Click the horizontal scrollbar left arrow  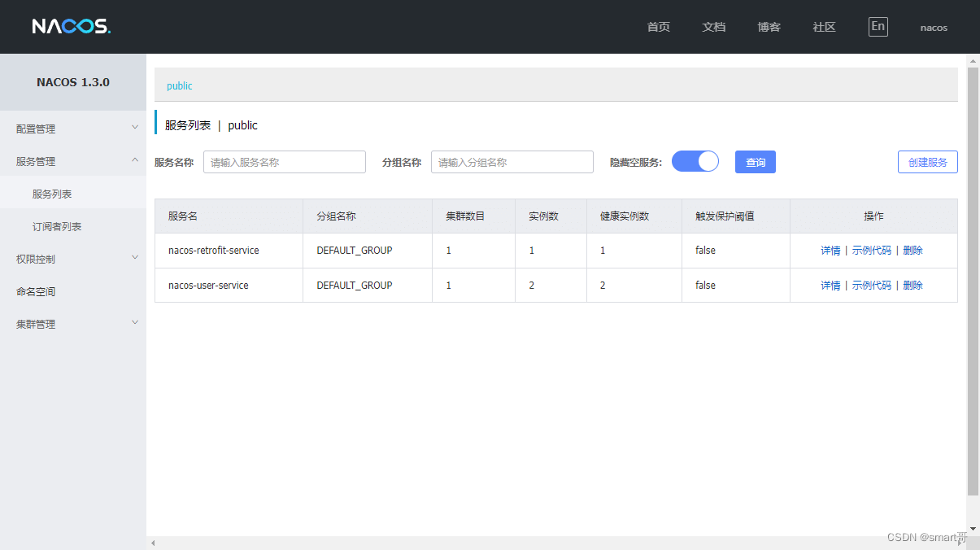(153, 543)
